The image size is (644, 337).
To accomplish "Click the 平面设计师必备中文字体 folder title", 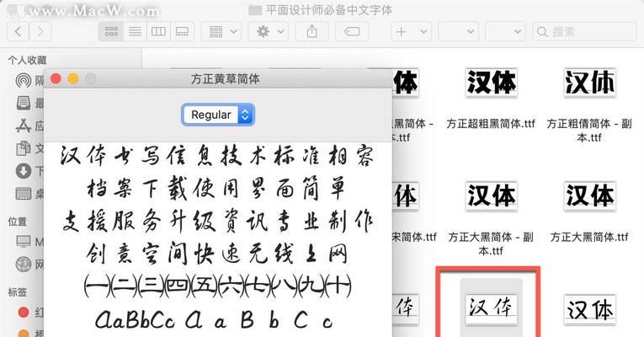I will 328,10.
